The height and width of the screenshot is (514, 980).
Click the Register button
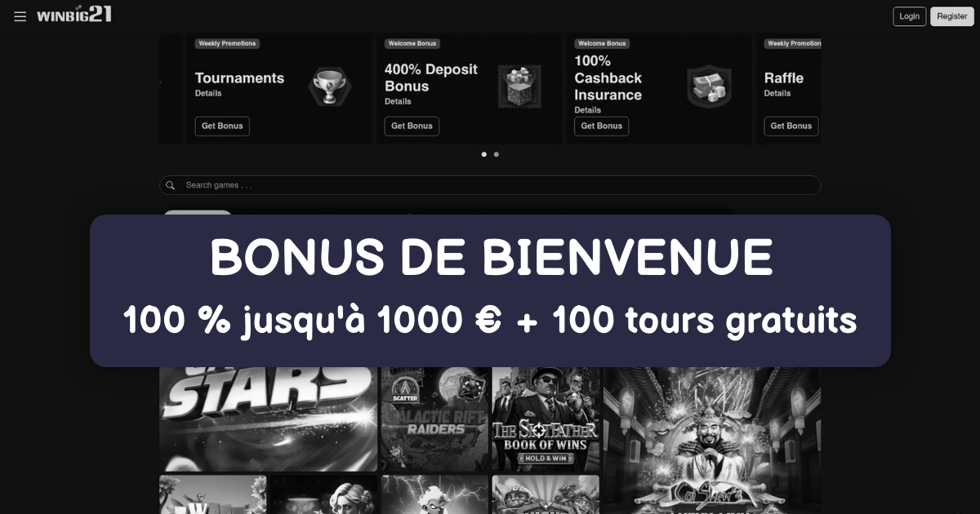click(952, 16)
